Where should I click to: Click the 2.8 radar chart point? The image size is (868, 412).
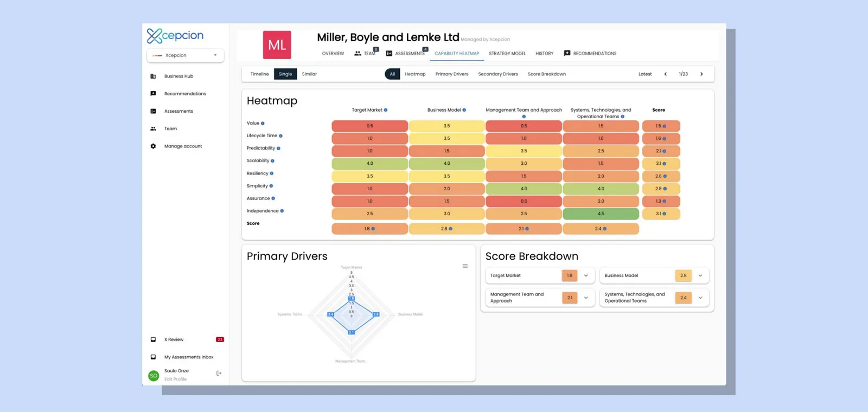[376, 314]
